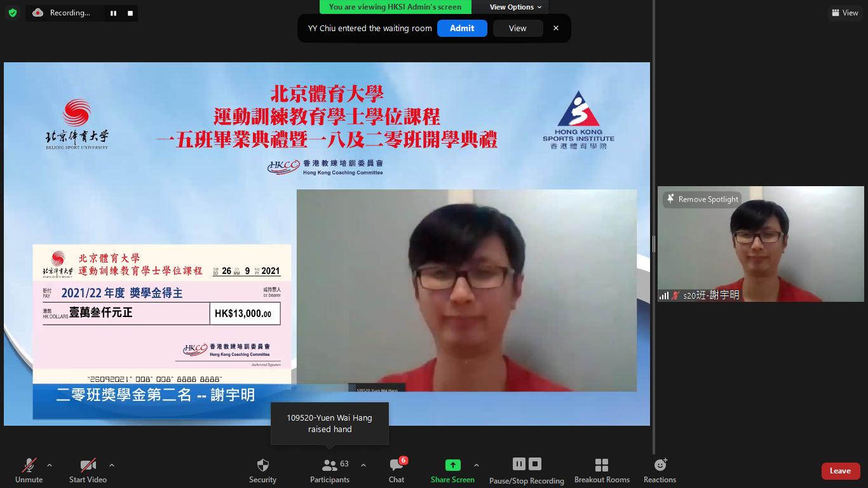Click the 二零班獎學金第二名 caption text
868x488 pixels.
[x=156, y=395]
